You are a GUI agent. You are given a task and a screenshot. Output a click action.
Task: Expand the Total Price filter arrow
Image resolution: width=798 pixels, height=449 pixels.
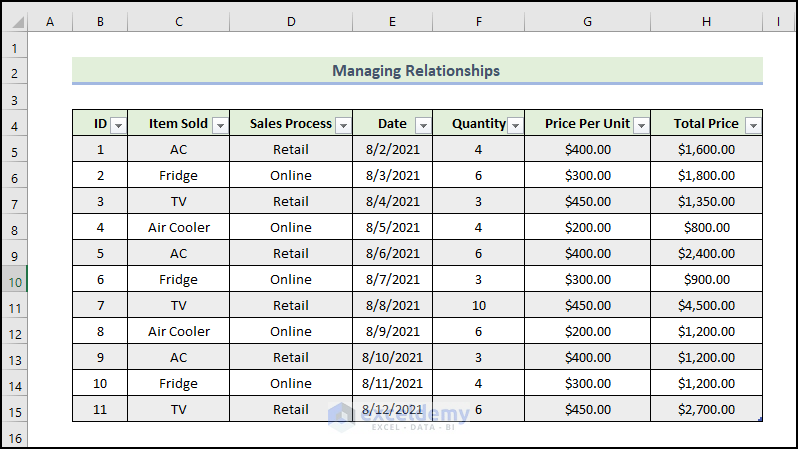(753, 125)
